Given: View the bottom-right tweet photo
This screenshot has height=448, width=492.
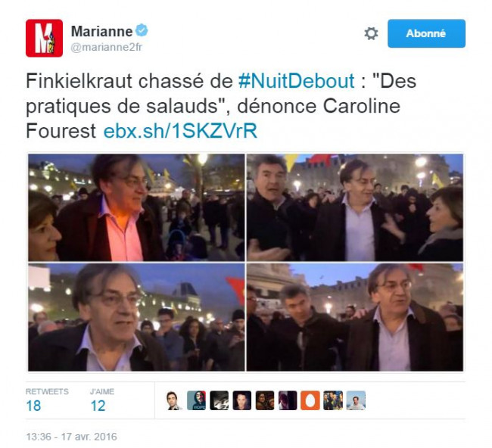Looking at the screenshot, I should click(x=355, y=317).
